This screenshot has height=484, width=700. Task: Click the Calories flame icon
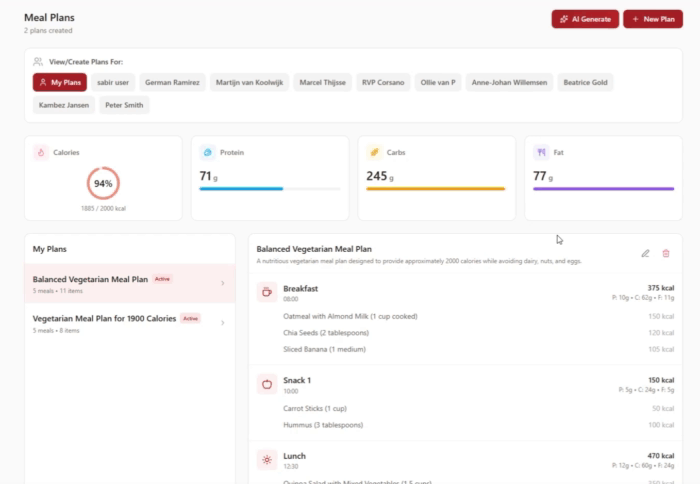pos(41,153)
